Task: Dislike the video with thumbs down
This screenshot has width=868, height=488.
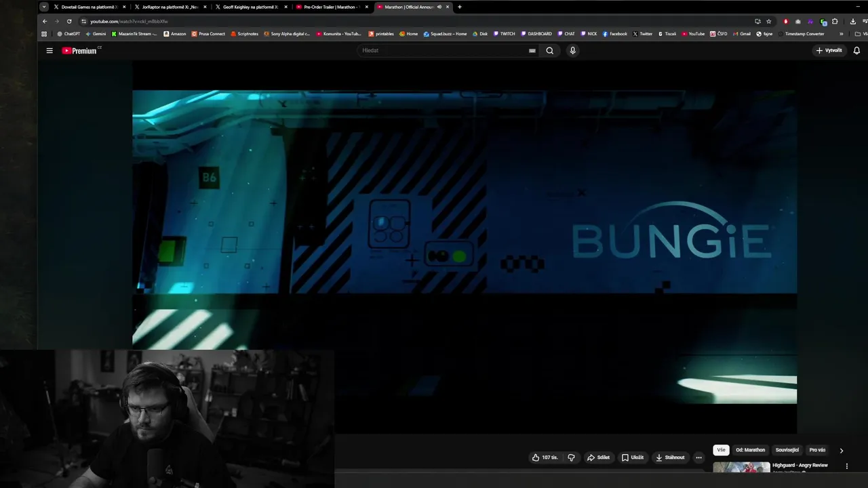Action: point(571,457)
